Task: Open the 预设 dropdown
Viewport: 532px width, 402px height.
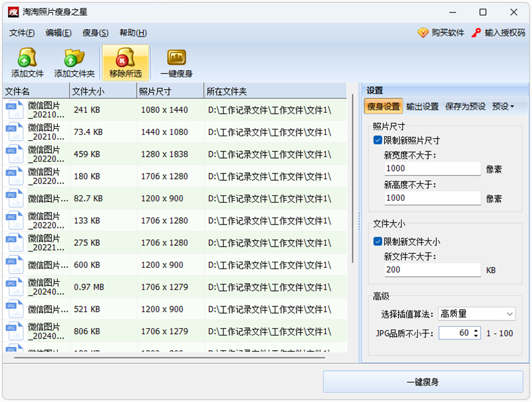Action: 503,106
